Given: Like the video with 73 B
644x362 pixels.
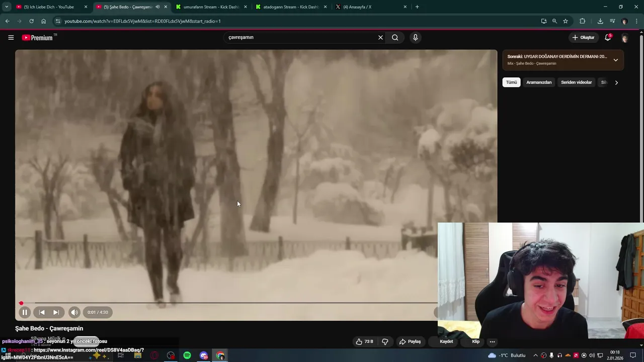Looking at the screenshot, I should 365,341.
